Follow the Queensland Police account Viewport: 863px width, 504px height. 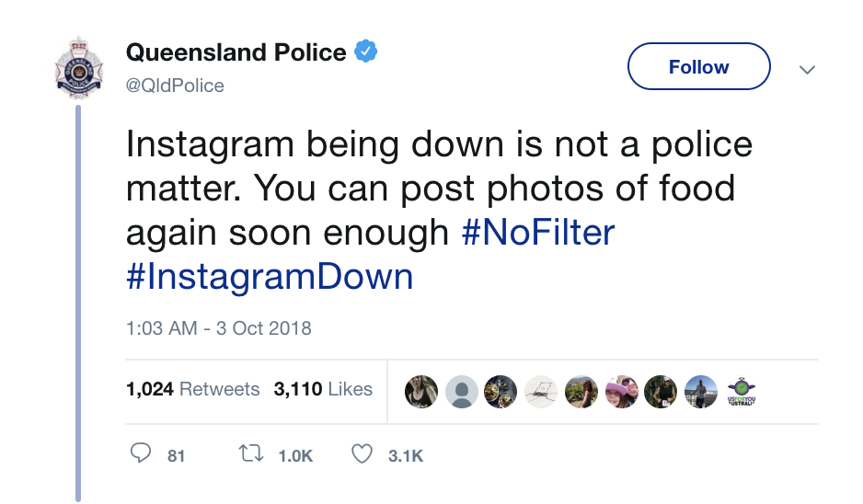(x=698, y=67)
